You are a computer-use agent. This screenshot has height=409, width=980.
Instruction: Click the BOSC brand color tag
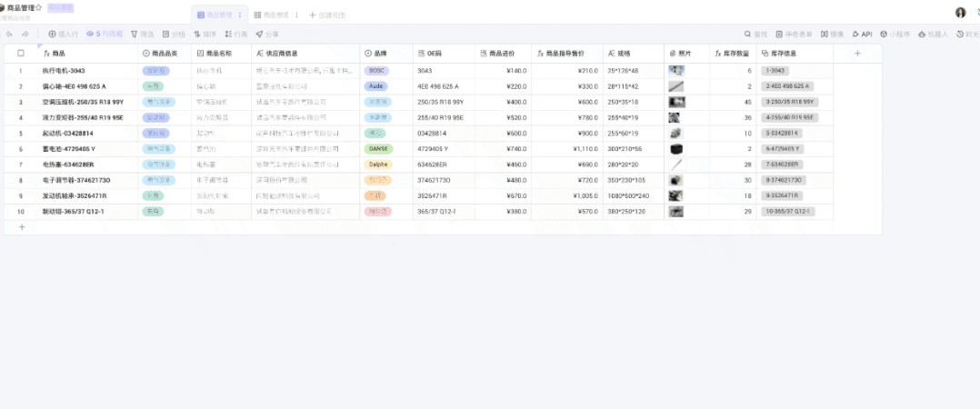click(x=375, y=70)
